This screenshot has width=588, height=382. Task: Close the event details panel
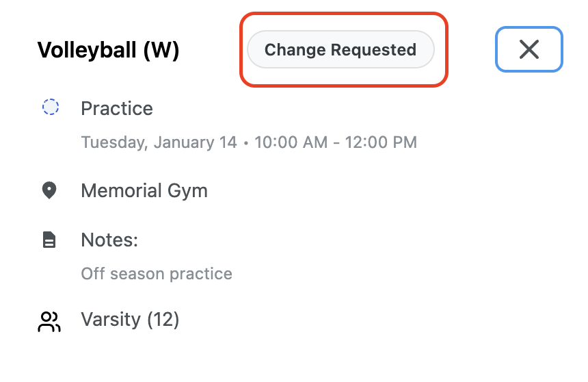point(529,49)
